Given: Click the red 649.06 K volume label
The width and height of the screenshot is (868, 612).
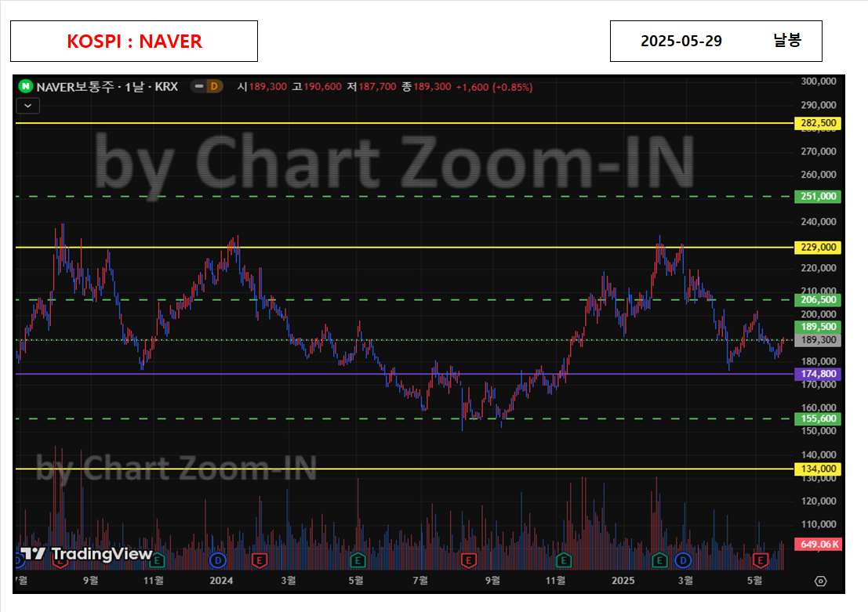Looking at the screenshot, I should pos(818,545).
